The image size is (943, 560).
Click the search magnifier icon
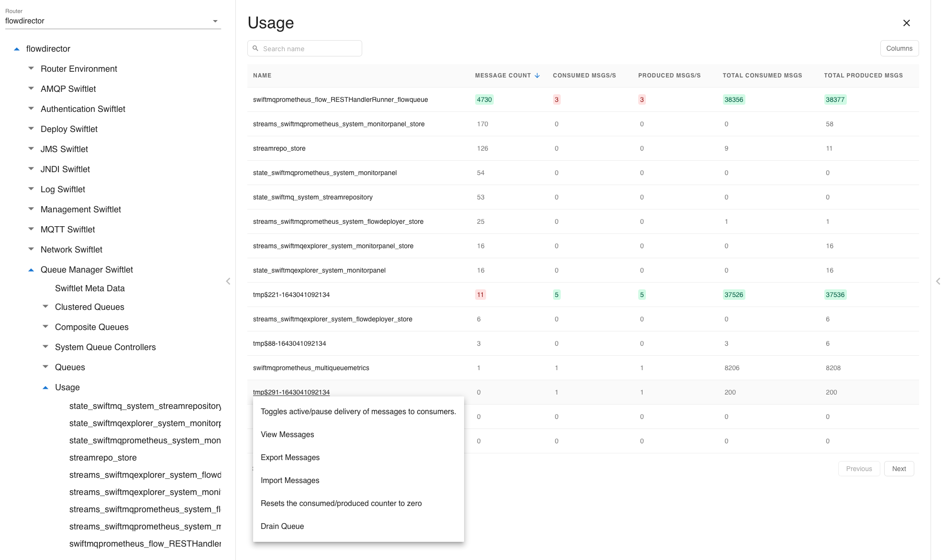(255, 48)
